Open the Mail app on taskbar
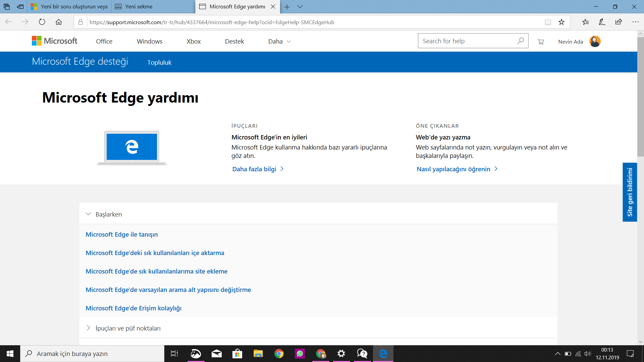 click(217, 354)
